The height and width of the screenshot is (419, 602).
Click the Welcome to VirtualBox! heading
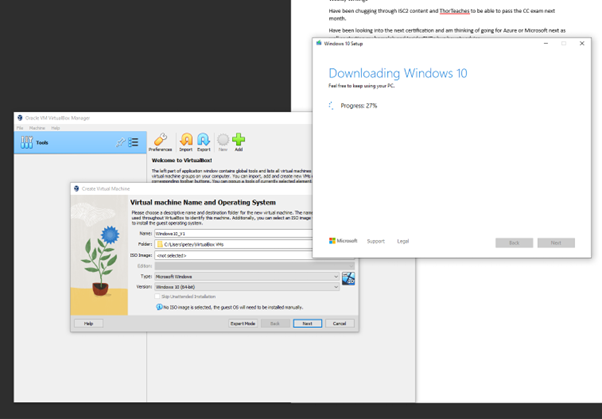182,160
